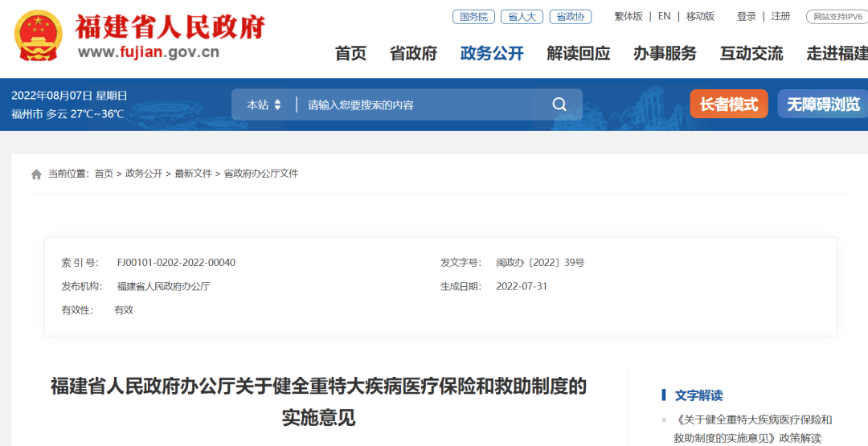Visit the 省政协 link
868x446 pixels.
pyautogui.click(x=570, y=16)
